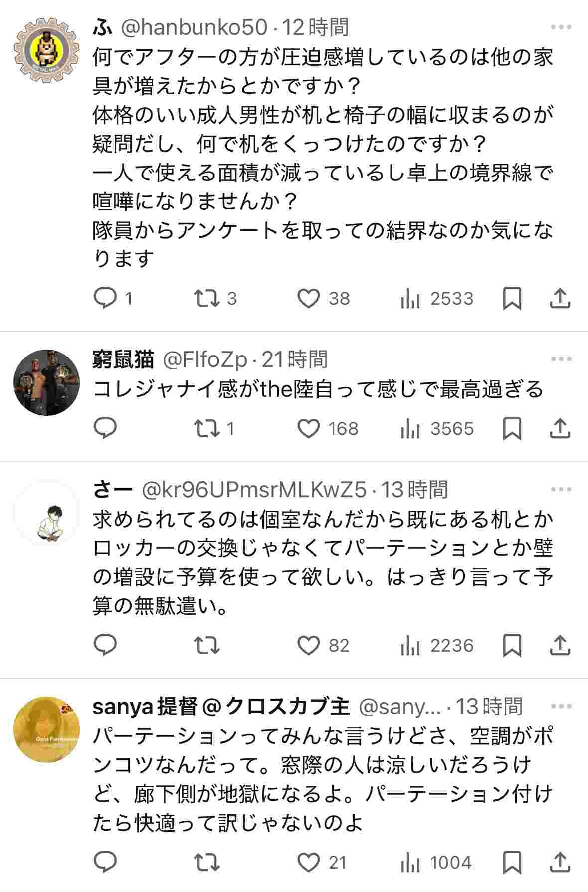View hanbunko50's gear-framed avatar
The image size is (588, 892).
pos(46,49)
